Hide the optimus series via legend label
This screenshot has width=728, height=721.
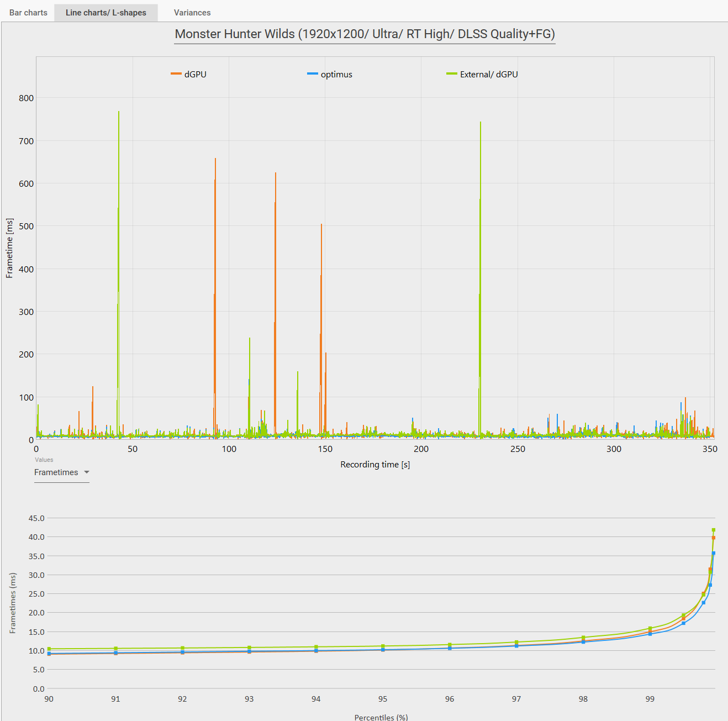336,74
